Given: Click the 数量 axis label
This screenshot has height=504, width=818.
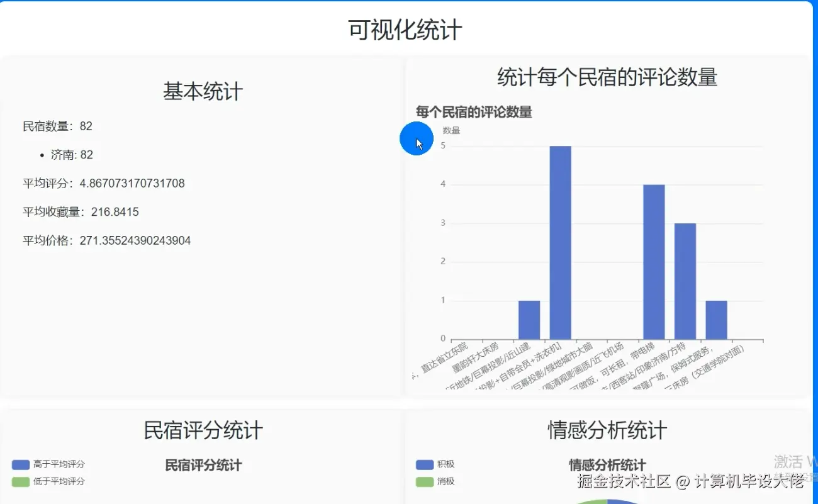Looking at the screenshot, I should click(452, 130).
